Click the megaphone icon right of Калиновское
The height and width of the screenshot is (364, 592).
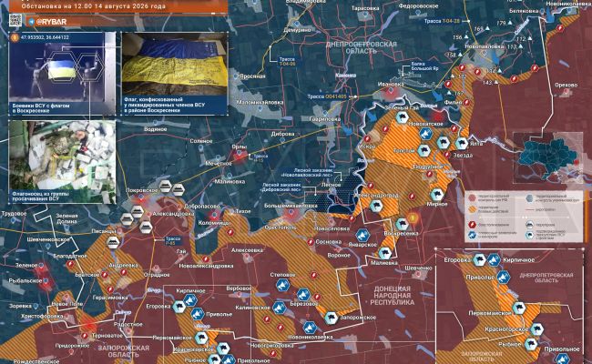click(279, 308)
